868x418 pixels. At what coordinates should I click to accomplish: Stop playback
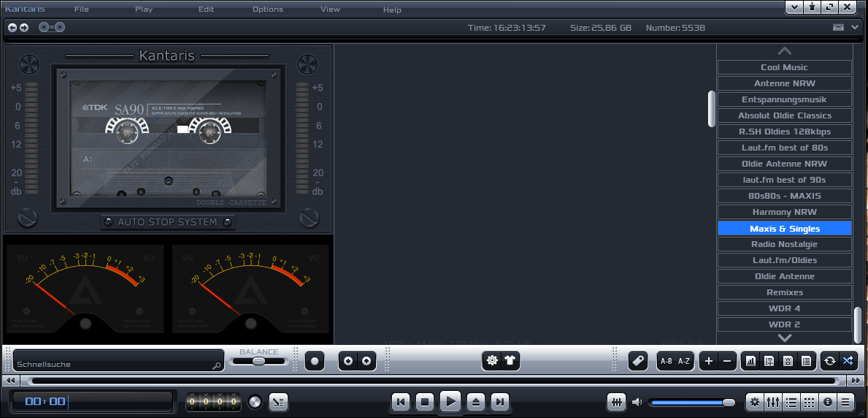[425, 401]
